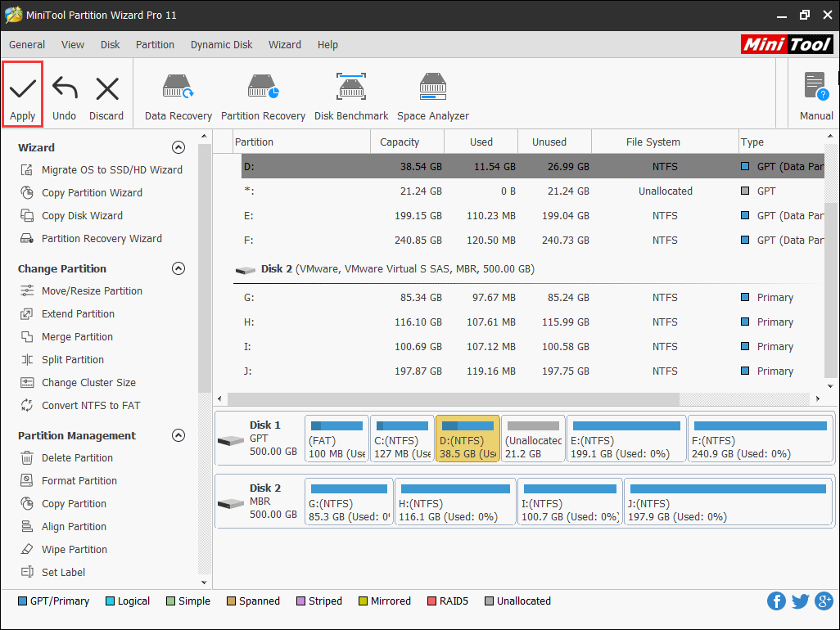Click the Discard X icon
The image size is (840, 630).
pyautogui.click(x=107, y=88)
